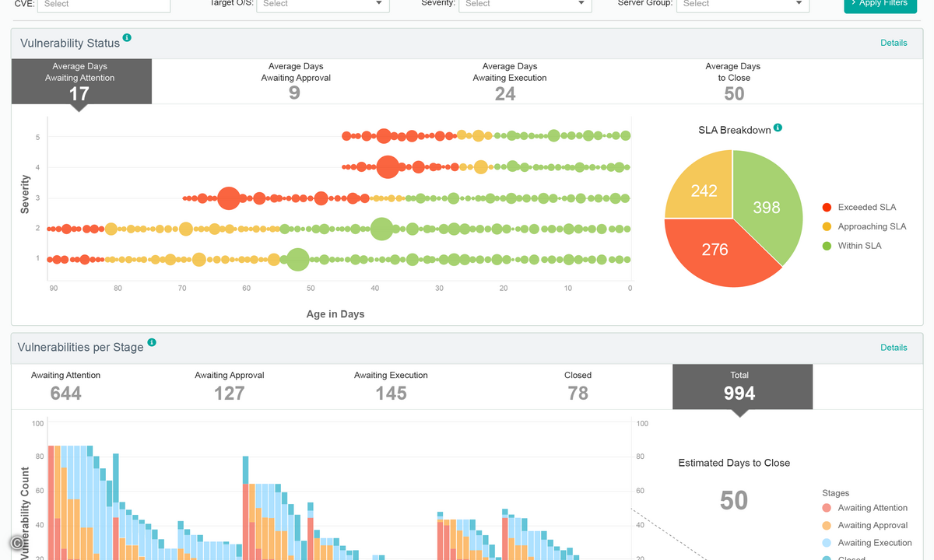Click the Age in Days axis label

pos(335,314)
